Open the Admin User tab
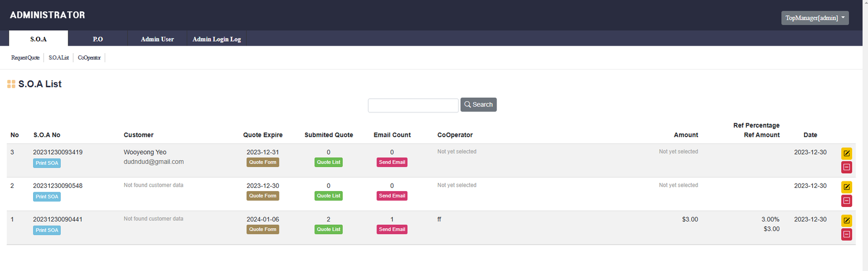 coord(157,39)
